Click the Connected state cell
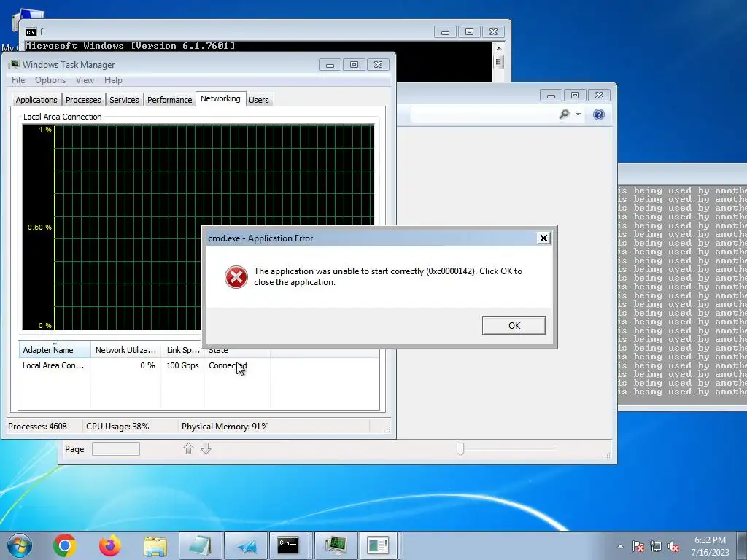This screenshot has width=747, height=560. (228, 365)
